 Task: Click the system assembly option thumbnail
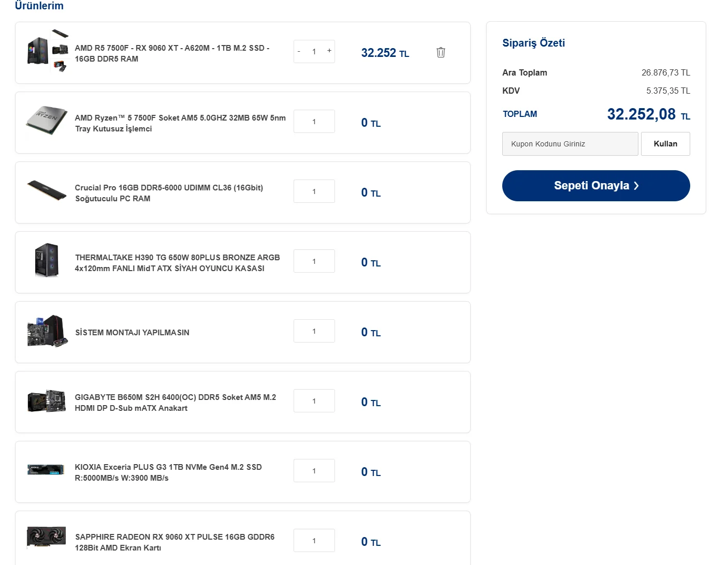click(47, 331)
